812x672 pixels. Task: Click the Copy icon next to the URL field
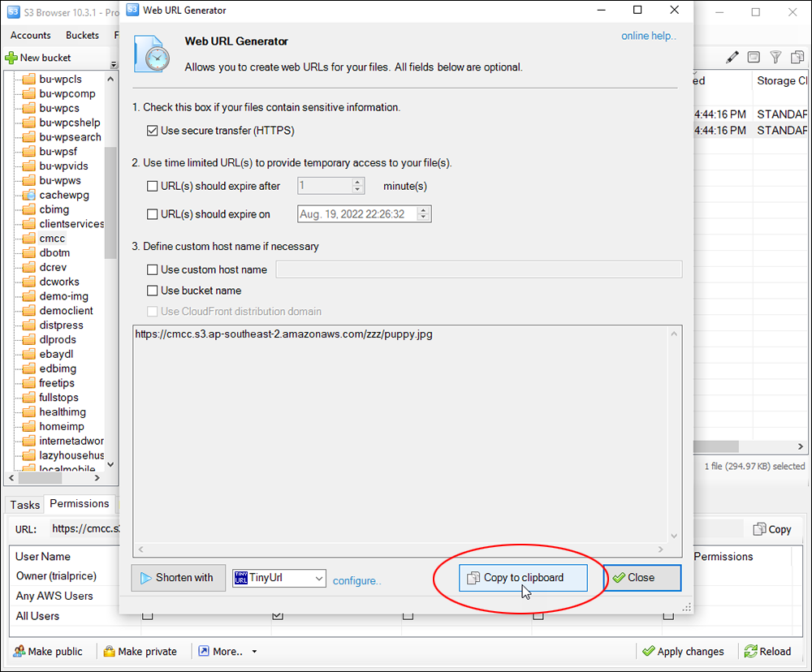[x=759, y=529]
